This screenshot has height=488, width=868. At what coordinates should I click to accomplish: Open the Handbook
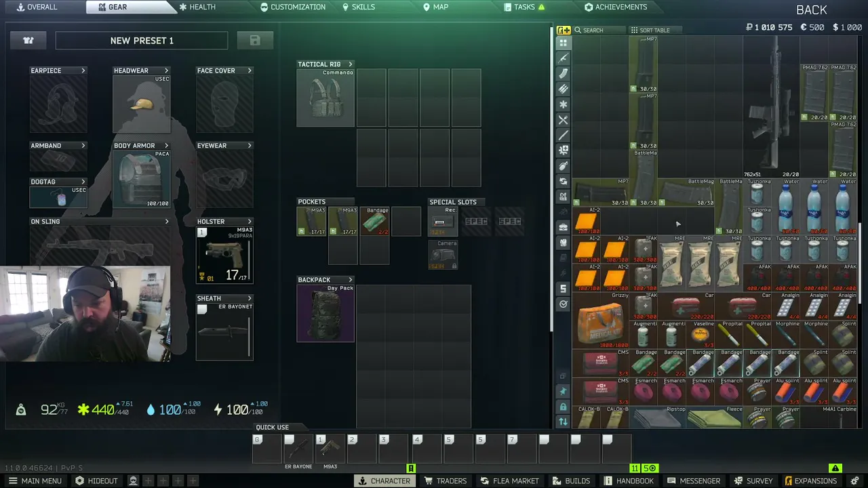[x=629, y=481]
